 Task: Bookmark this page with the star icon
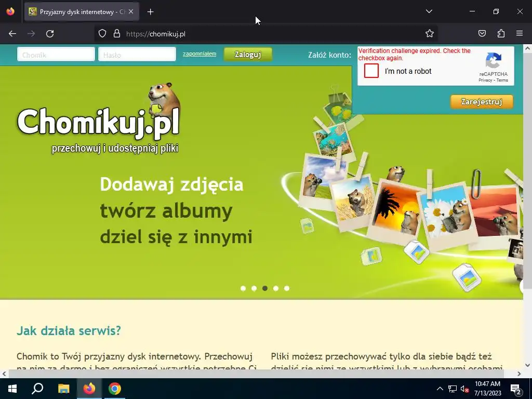click(430, 34)
